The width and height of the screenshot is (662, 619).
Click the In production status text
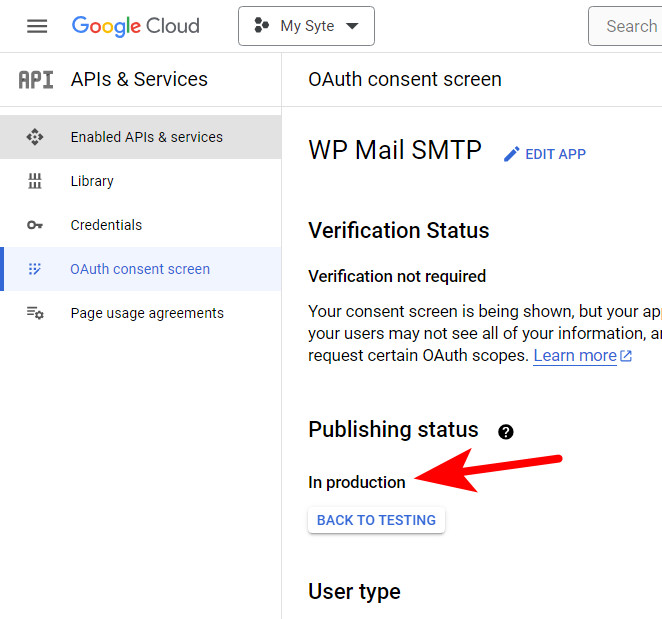357,482
